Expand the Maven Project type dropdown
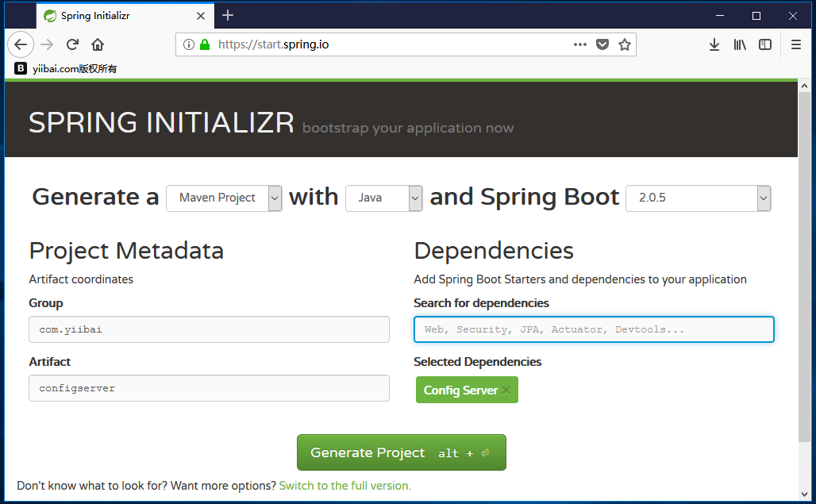816x504 pixels. tap(224, 198)
